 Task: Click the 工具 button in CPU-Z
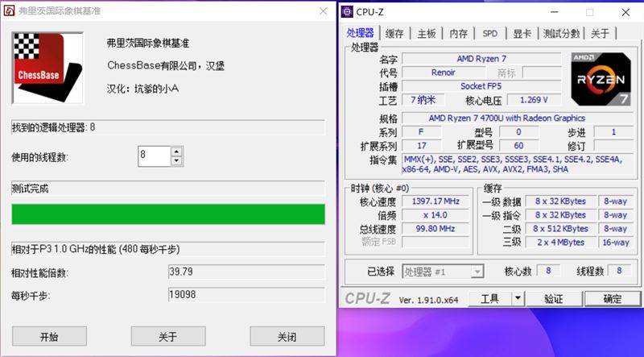[490, 299]
